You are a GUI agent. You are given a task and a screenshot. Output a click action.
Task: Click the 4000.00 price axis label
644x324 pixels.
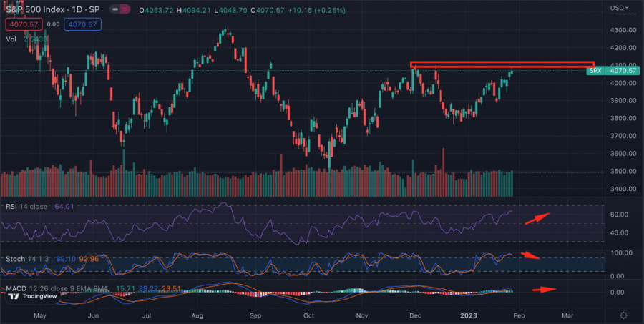[623, 83]
